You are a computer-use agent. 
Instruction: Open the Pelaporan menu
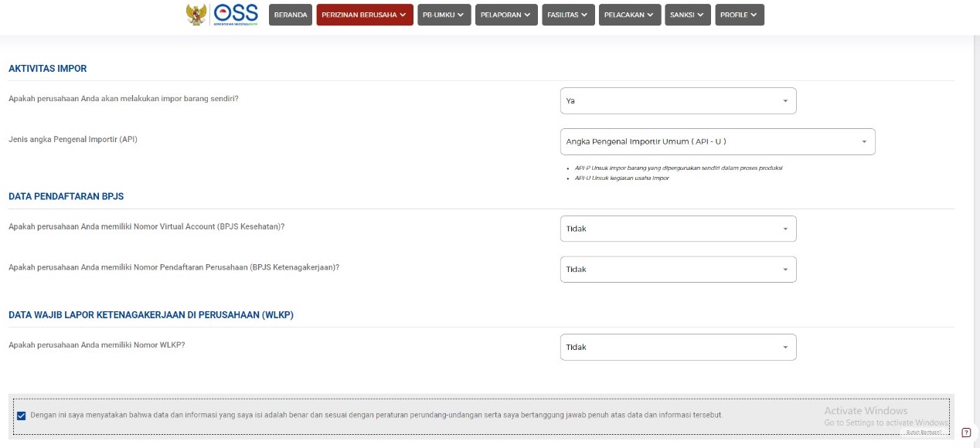click(x=505, y=15)
